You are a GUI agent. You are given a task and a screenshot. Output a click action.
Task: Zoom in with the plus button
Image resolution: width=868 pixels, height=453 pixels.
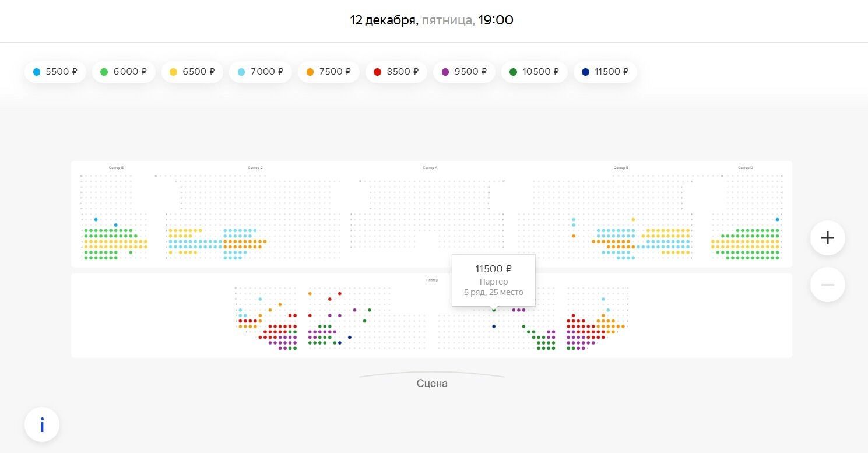coord(827,238)
